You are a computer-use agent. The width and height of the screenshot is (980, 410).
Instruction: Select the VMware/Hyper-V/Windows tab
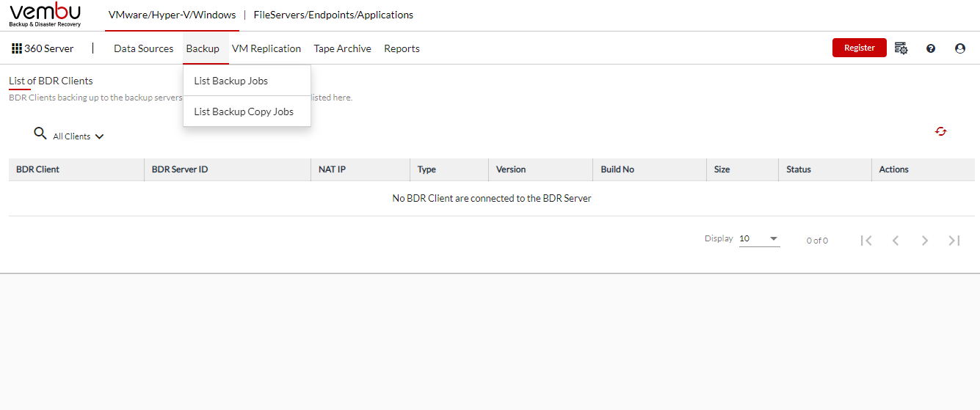coord(173,15)
